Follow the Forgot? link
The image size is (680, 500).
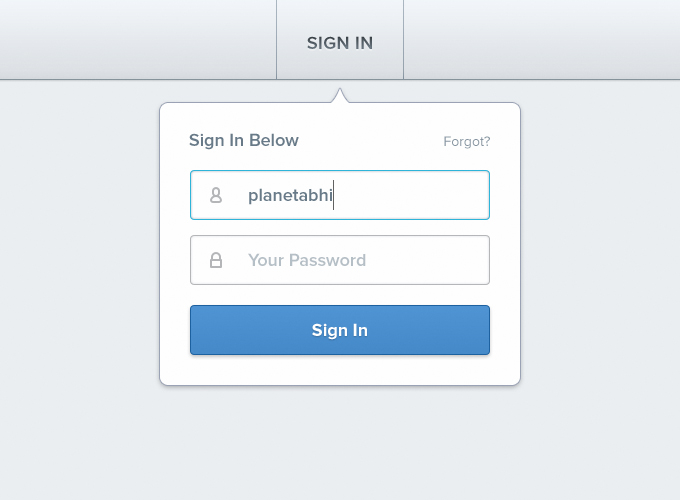(x=467, y=141)
